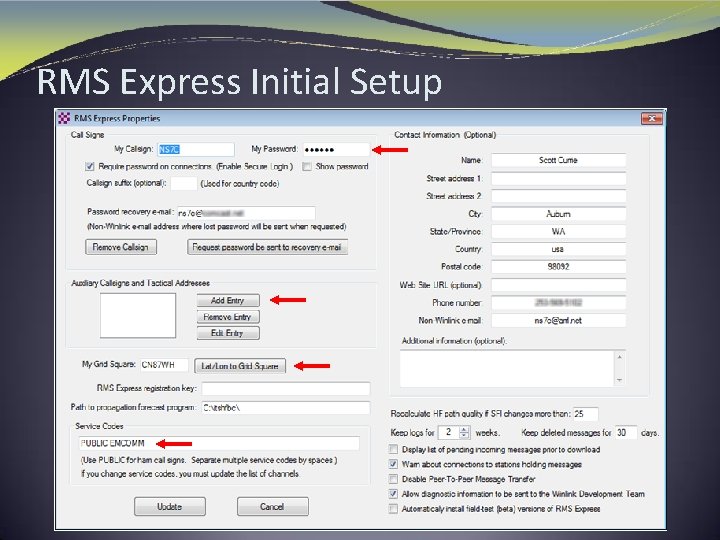
Task: Check Display list of pending incoming messages
Action: coord(393,449)
